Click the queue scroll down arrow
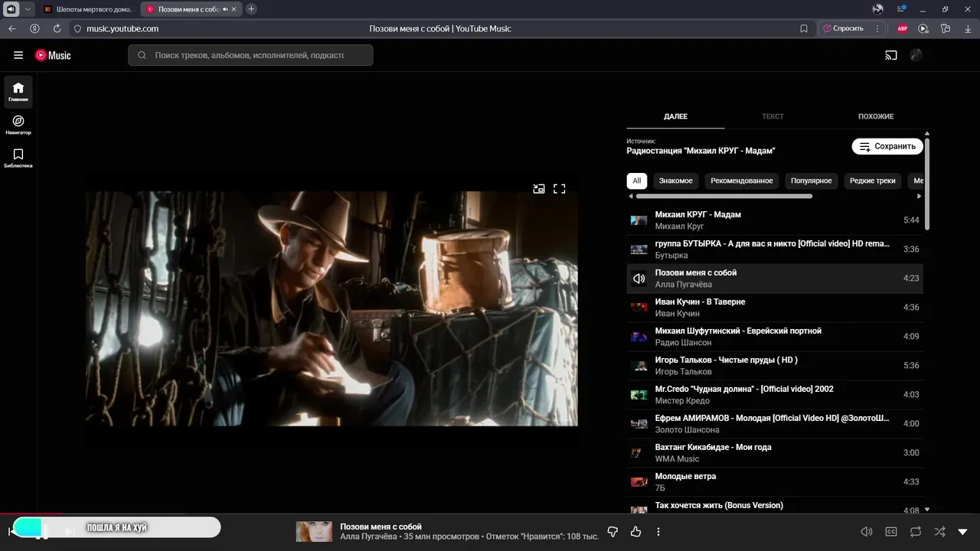Viewport: 980px width, 551px height. tap(927, 510)
